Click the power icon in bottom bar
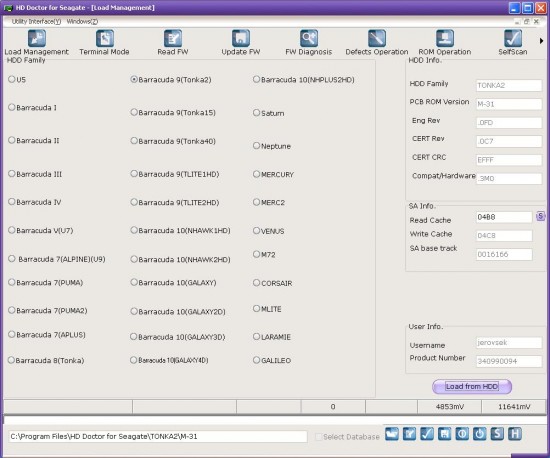This screenshot has height=458, width=550. click(479, 434)
